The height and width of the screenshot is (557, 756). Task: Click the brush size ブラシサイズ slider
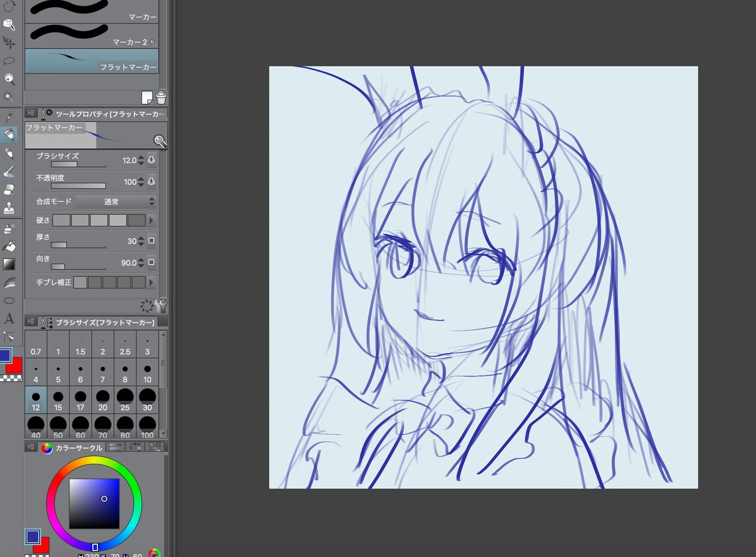tap(78, 164)
